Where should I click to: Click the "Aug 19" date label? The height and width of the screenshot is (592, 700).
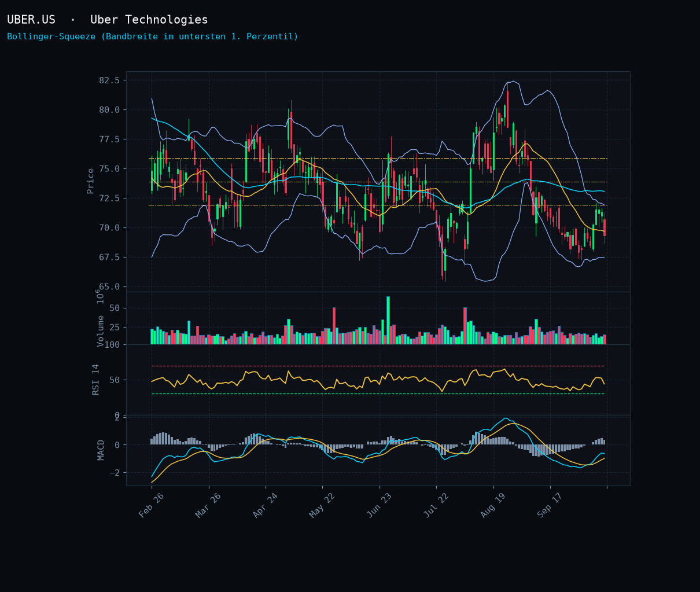pyautogui.click(x=493, y=505)
